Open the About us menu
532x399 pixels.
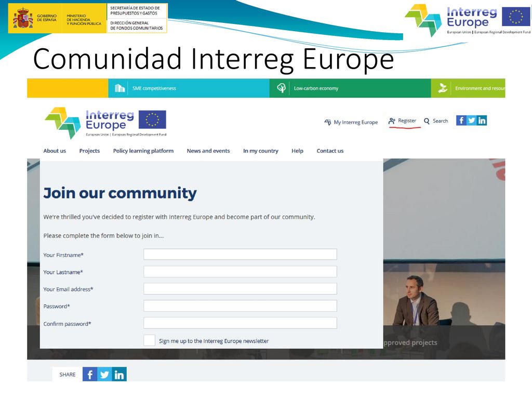[55, 151]
